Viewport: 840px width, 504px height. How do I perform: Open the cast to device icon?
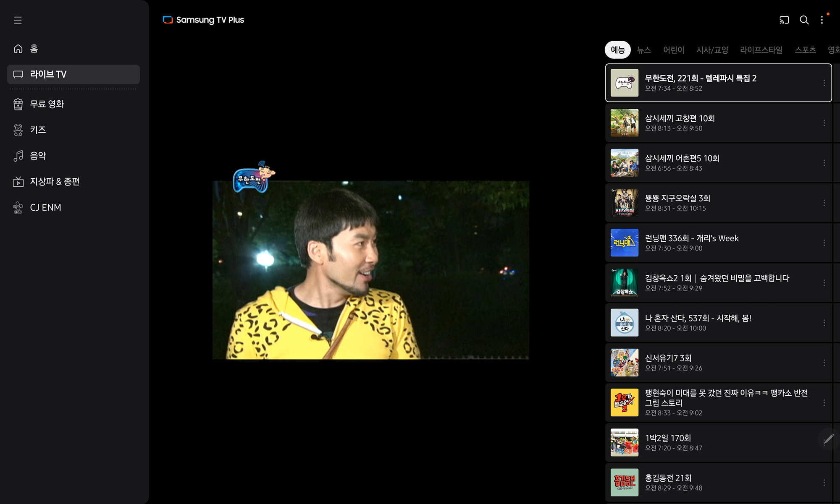coord(784,20)
